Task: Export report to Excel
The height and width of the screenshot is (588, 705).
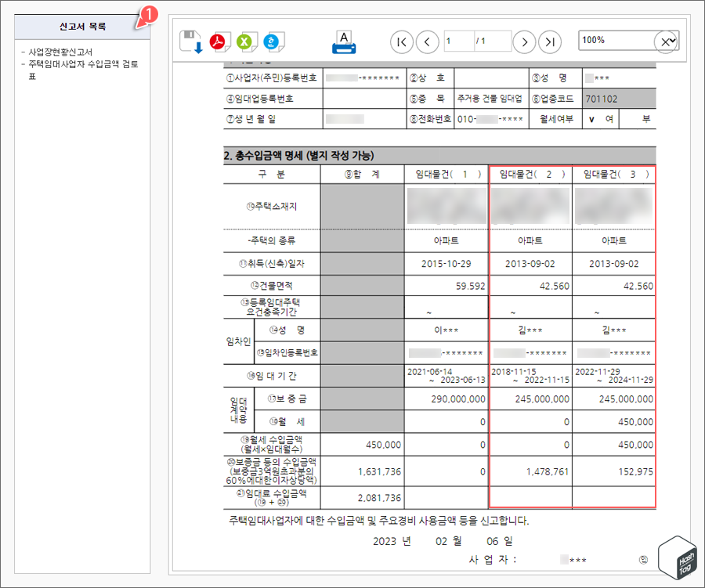Action: point(246,41)
